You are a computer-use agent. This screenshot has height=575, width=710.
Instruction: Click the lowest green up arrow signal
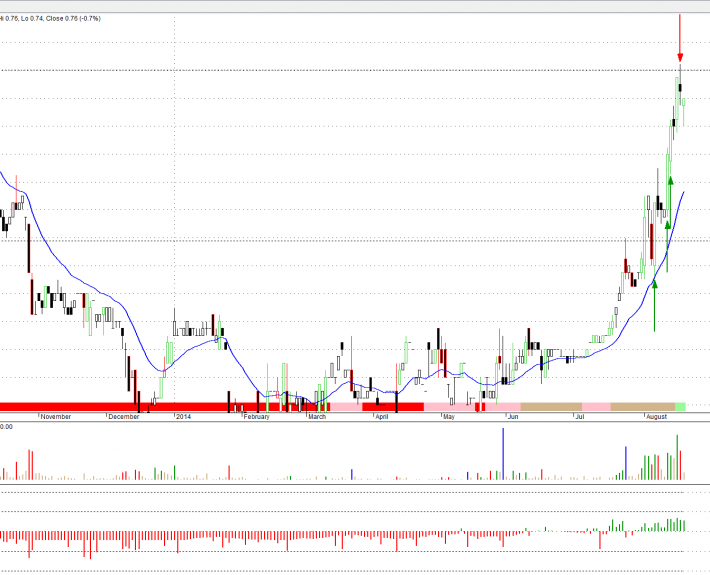pyautogui.click(x=655, y=285)
